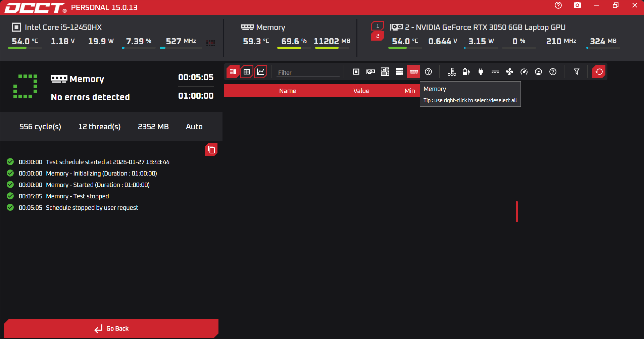Toggle CPU sensors filter icon

pyautogui.click(x=356, y=72)
